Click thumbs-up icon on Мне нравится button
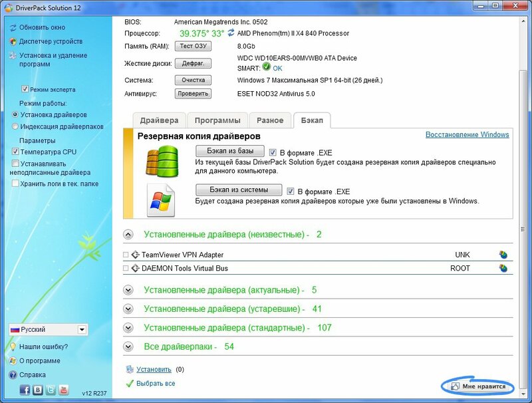 click(455, 386)
